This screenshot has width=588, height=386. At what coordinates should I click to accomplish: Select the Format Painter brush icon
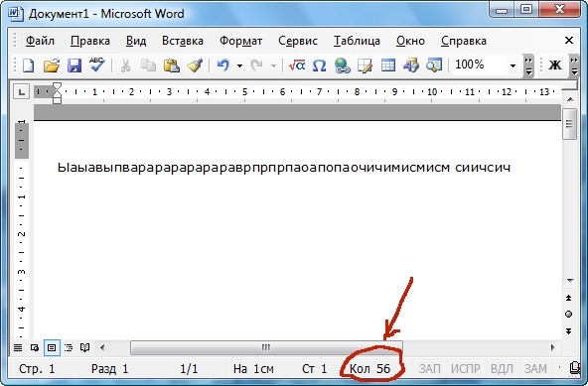(x=195, y=65)
